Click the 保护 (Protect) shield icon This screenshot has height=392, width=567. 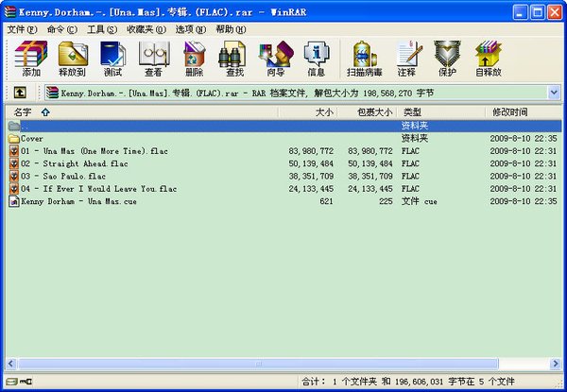pyautogui.click(x=447, y=59)
